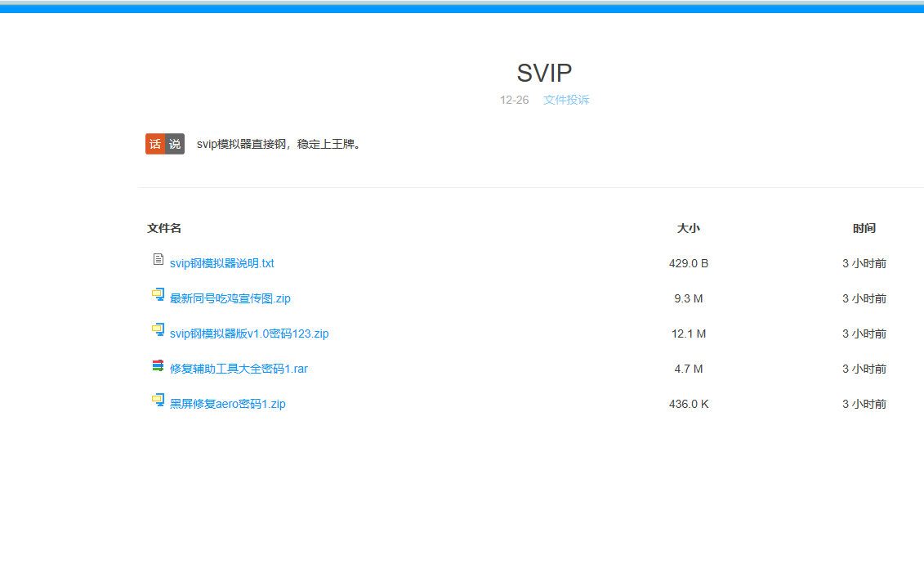
Task: Click the 时间 column header
Action: coord(864,228)
